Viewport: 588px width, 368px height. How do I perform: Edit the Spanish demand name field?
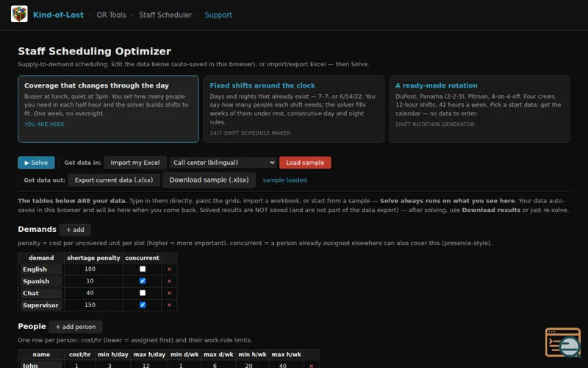[41, 281]
